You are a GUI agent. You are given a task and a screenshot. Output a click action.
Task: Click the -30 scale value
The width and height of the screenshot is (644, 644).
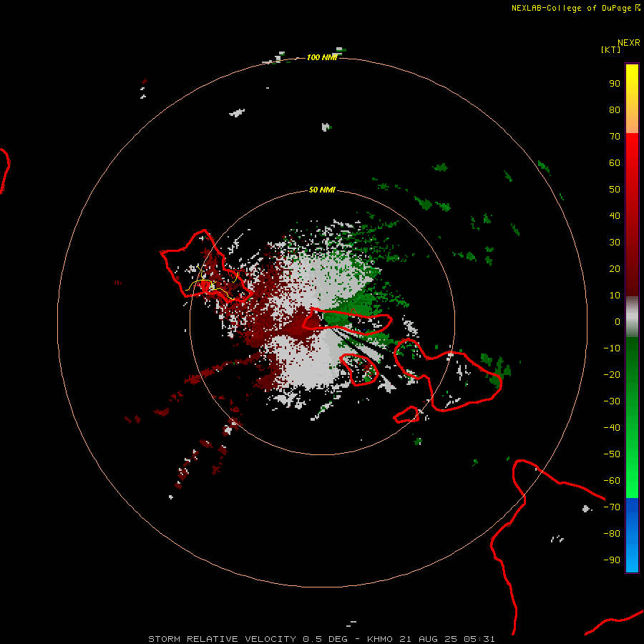(x=612, y=401)
